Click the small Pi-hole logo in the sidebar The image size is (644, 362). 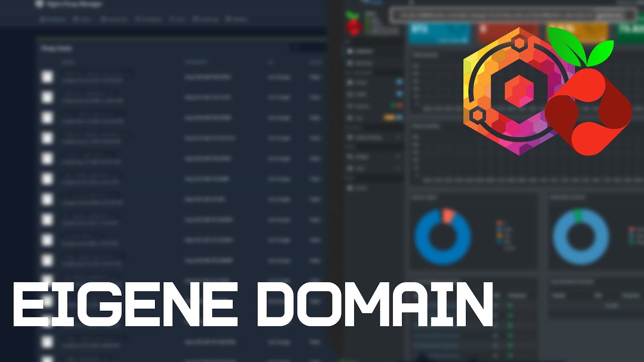pyautogui.click(x=354, y=24)
